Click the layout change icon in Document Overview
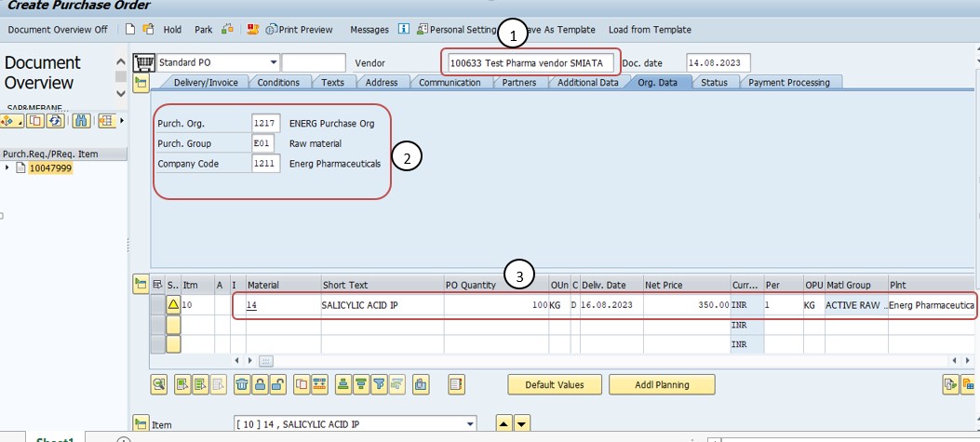980x442 pixels. pos(107,121)
